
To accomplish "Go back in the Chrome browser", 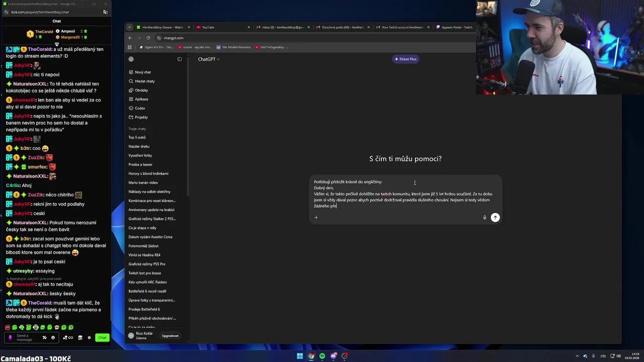I will pyautogui.click(x=130, y=38).
